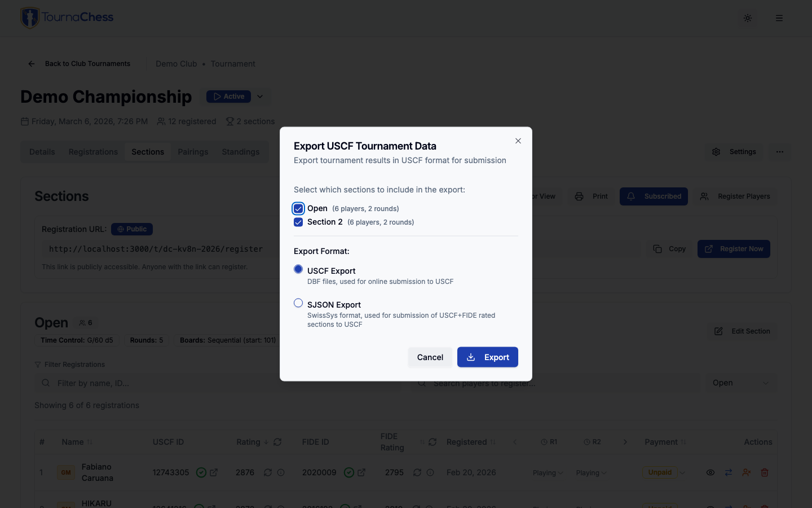
Task: Click the Export button
Action: [487, 357]
